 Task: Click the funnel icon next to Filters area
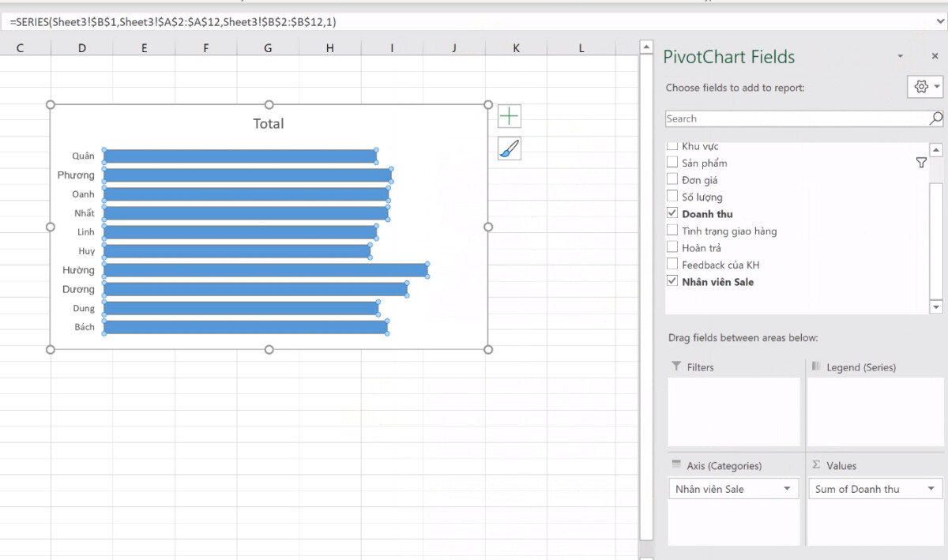pos(675,366)
